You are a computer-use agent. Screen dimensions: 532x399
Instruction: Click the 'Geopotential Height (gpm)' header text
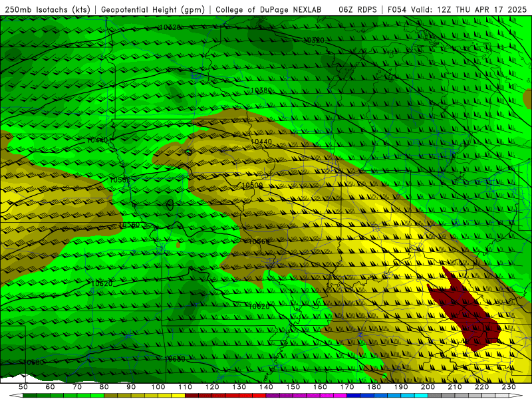(153, 9)
